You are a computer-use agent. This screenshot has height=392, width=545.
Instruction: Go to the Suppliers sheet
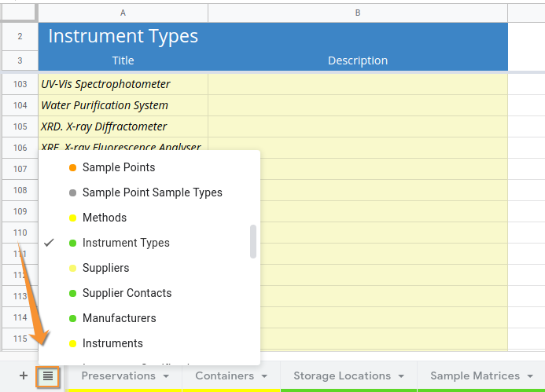coord(105,268)
